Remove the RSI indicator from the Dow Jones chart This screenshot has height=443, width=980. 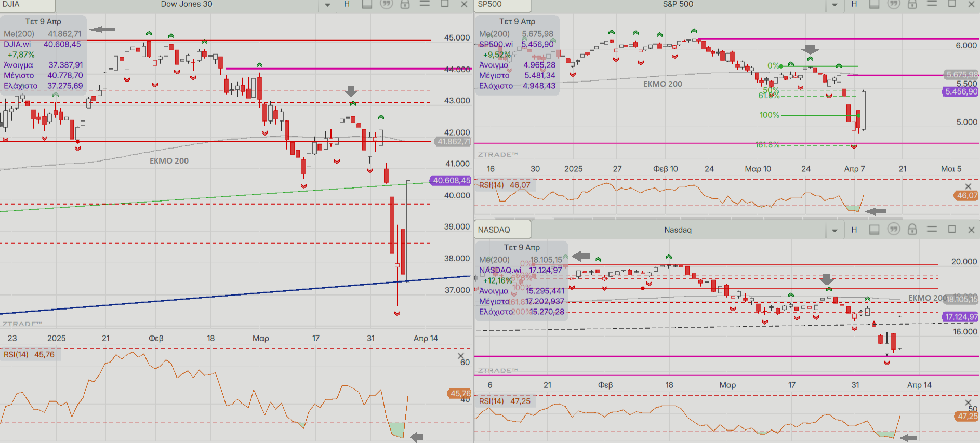[x=460, y=356]
